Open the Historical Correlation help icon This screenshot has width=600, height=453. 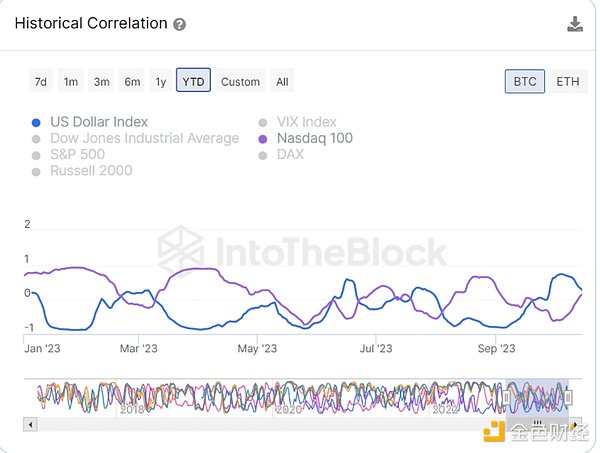[179, 24]
